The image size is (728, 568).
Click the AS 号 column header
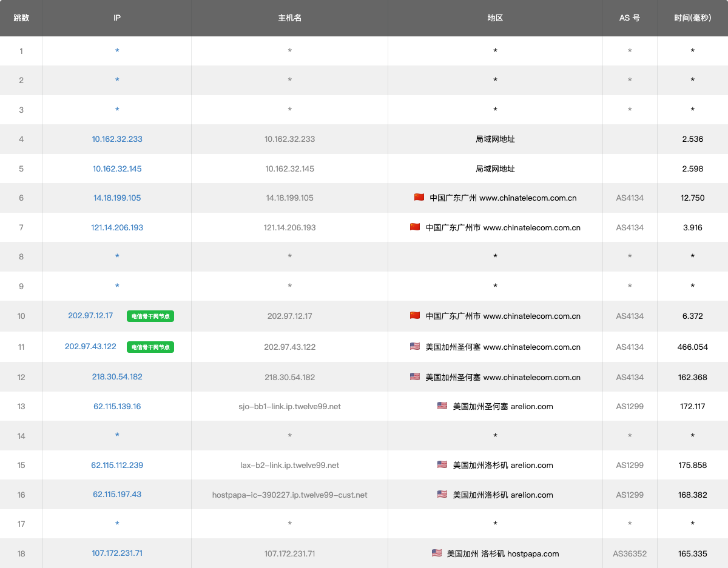(x=629, y=18)
